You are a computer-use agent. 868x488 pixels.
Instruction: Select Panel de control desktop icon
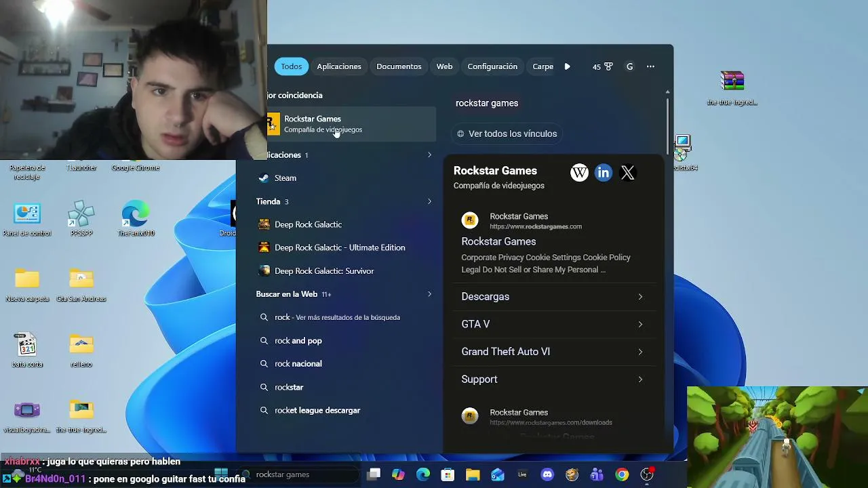click(27, 219)
